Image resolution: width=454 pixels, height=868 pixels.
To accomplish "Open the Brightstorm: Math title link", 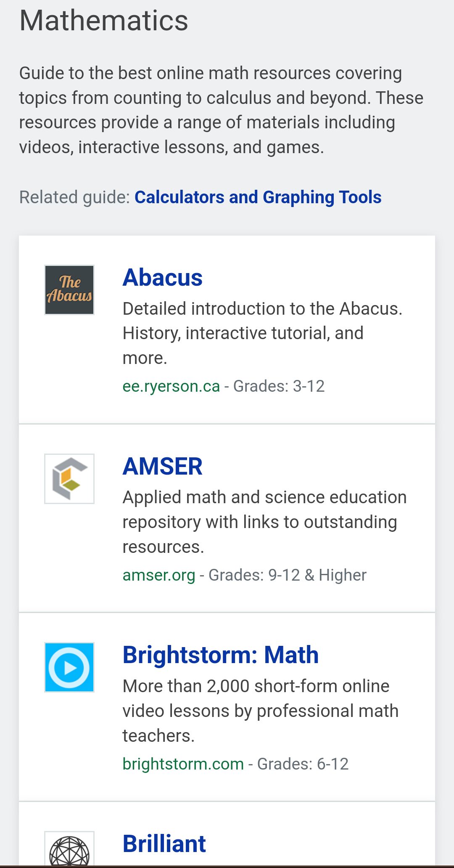I will pyautogui.click(x=220, y=655).
